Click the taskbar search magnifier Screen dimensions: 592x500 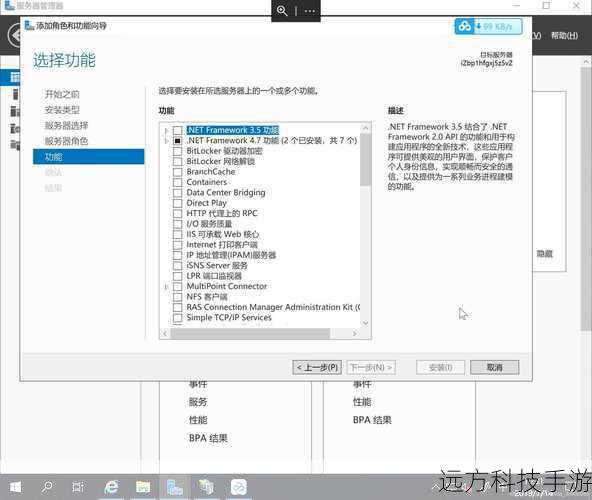(47, 487)
